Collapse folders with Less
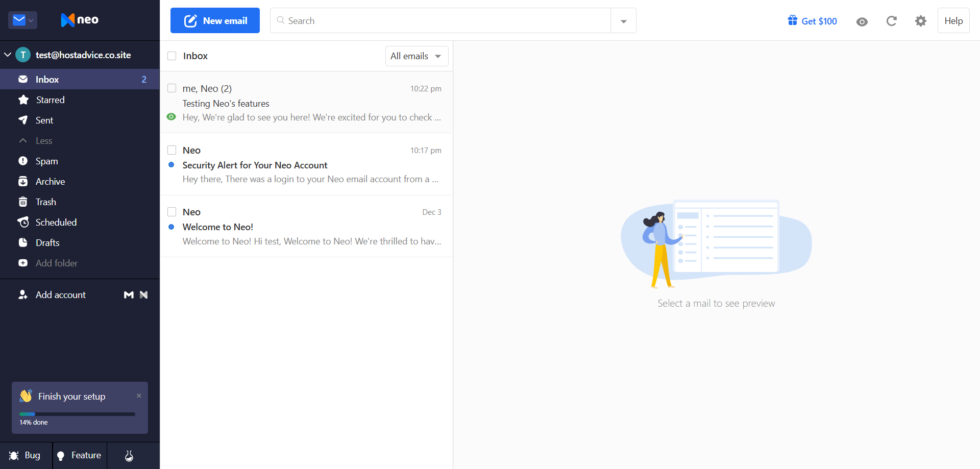This screenshot has height=469, width=980. [x=80, y=140]
